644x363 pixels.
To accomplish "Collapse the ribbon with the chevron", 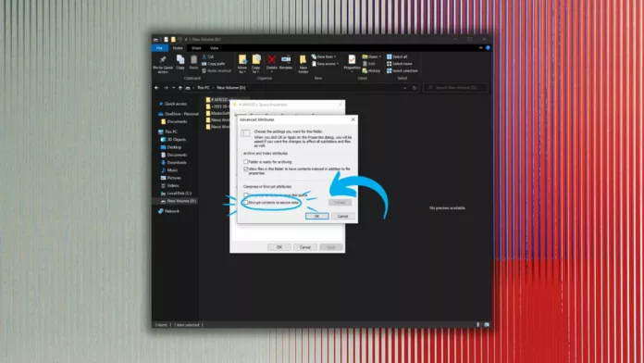I will [x=480, y=48].
